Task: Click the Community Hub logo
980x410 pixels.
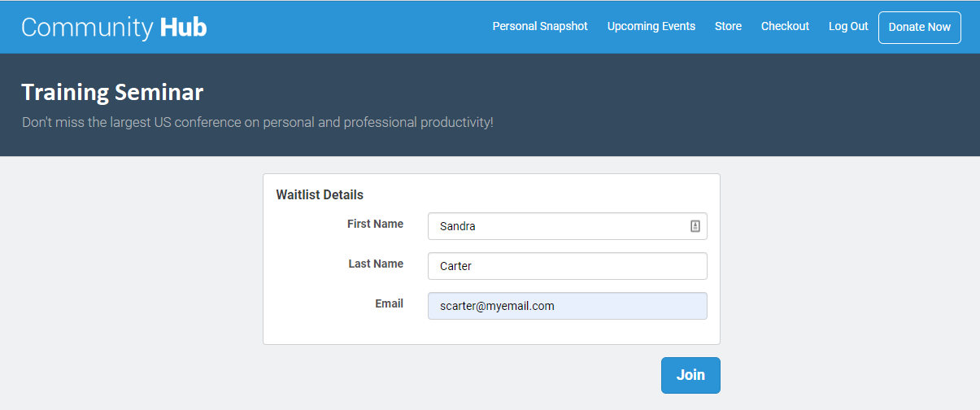Action: tap(114, 27)
